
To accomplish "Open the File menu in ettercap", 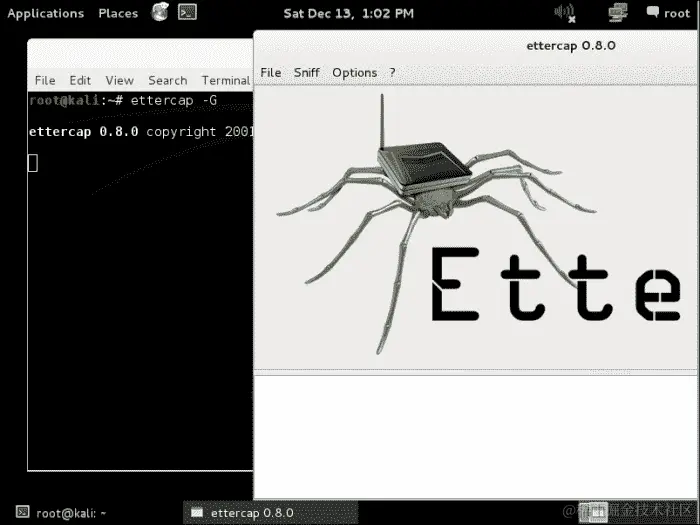I will point(271,73).
